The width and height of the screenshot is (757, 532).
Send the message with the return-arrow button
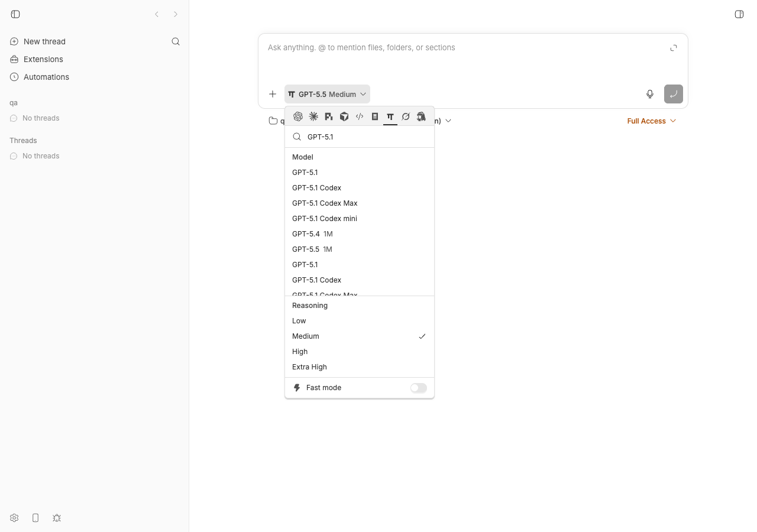(674, 94)
